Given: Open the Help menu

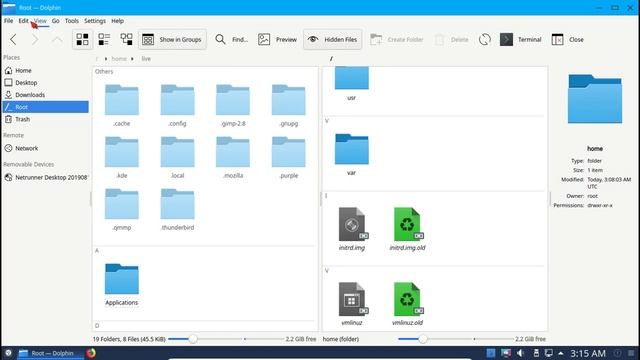Looking at the screenshot, I should (118, 21).
